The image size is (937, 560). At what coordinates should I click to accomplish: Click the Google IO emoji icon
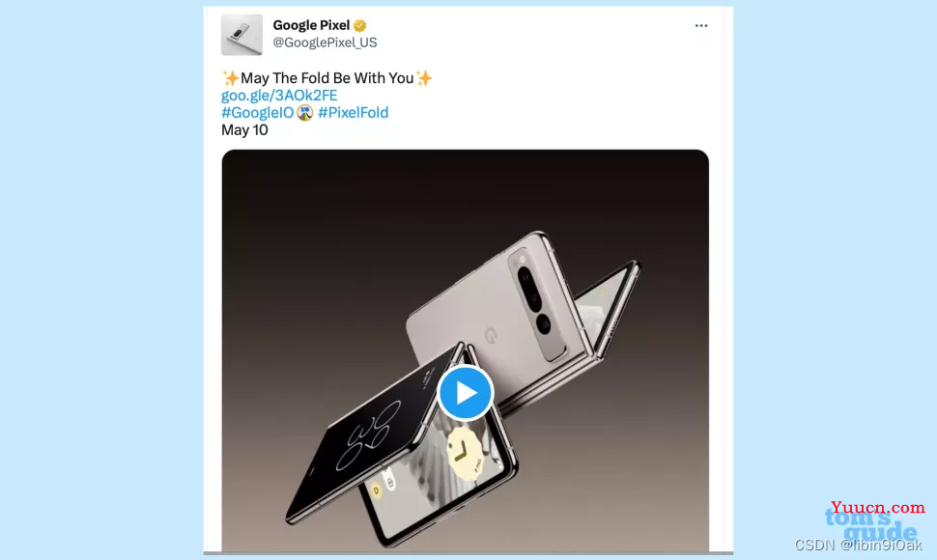(304, 112)
